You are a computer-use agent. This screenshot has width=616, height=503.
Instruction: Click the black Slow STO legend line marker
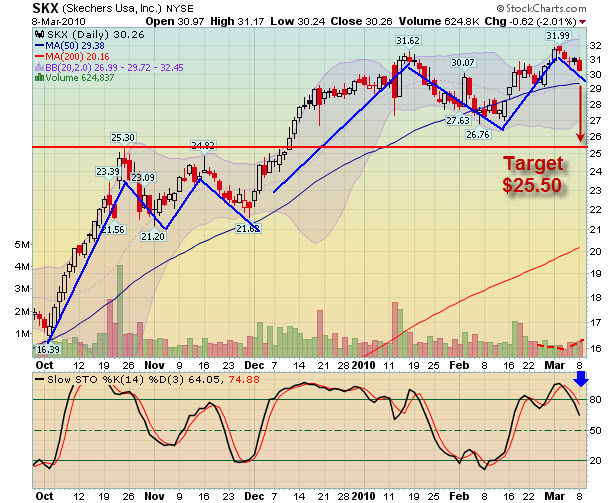39,380
